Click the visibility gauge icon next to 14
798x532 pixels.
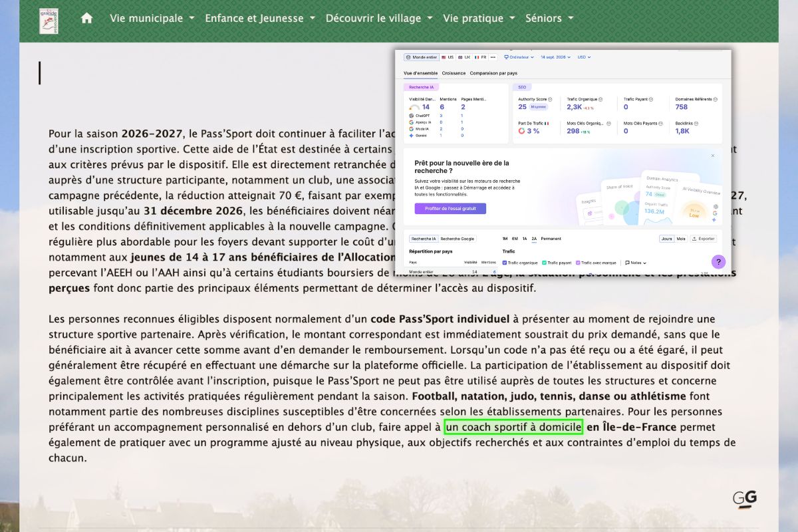point(414,107)
